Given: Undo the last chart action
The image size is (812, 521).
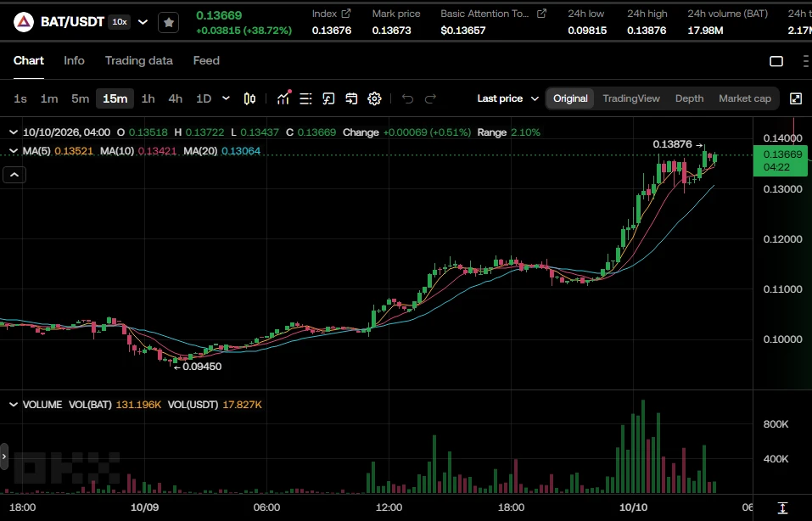Looking at the screenshot, I should point(407,98).
